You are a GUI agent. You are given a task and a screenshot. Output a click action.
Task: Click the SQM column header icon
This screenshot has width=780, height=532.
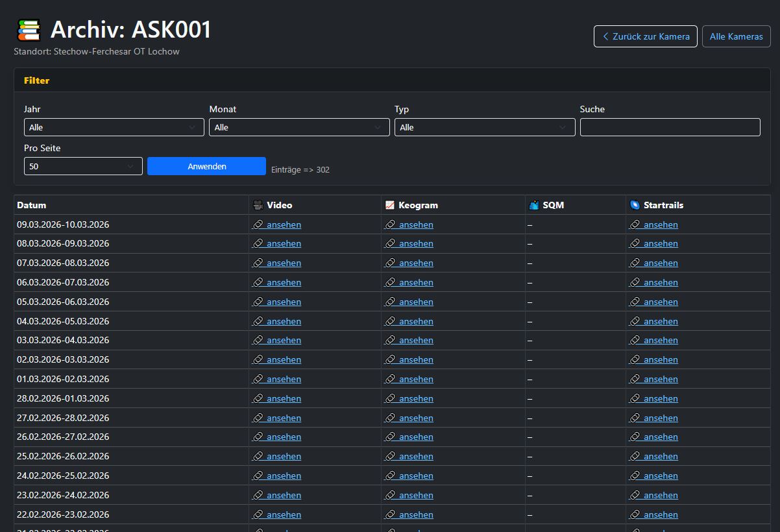click(x=534, y=205)
